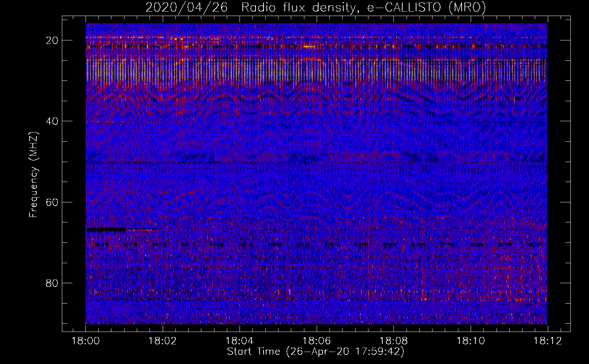Click the 18:00 time tick label
The image size is (589, 364).
tap(86, 341)
